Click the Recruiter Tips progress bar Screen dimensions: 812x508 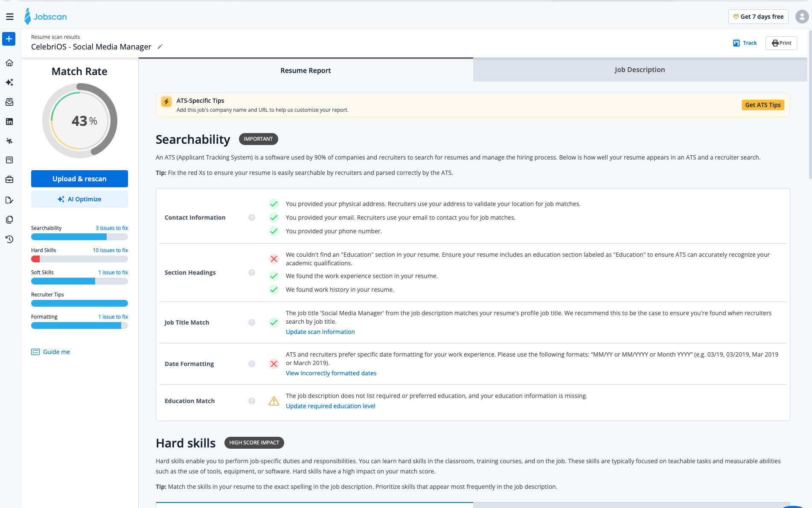79,303
